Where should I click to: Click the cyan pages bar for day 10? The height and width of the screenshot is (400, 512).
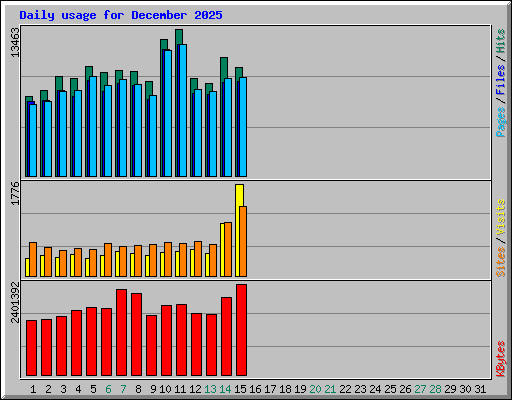(x=168, y=113)
